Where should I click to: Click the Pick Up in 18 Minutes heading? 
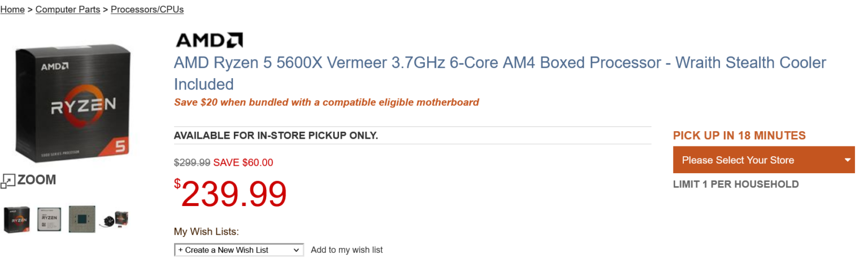[x=739, y=136]
